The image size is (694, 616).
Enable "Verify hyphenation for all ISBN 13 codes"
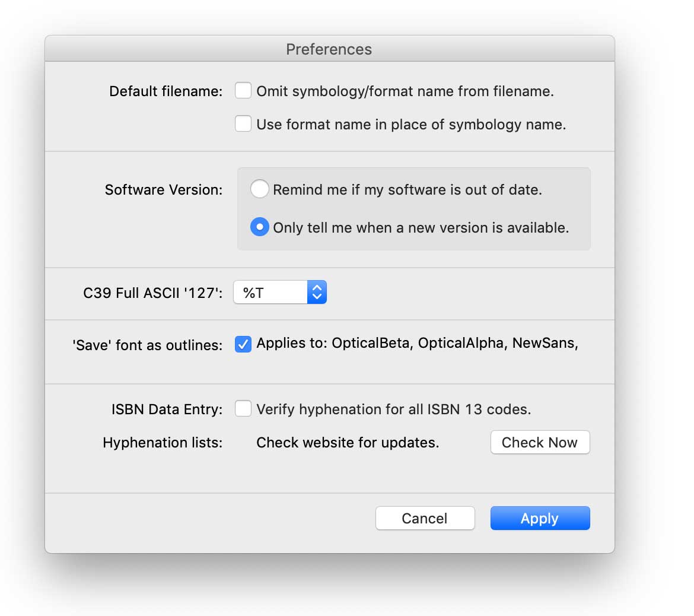(243, 408)
